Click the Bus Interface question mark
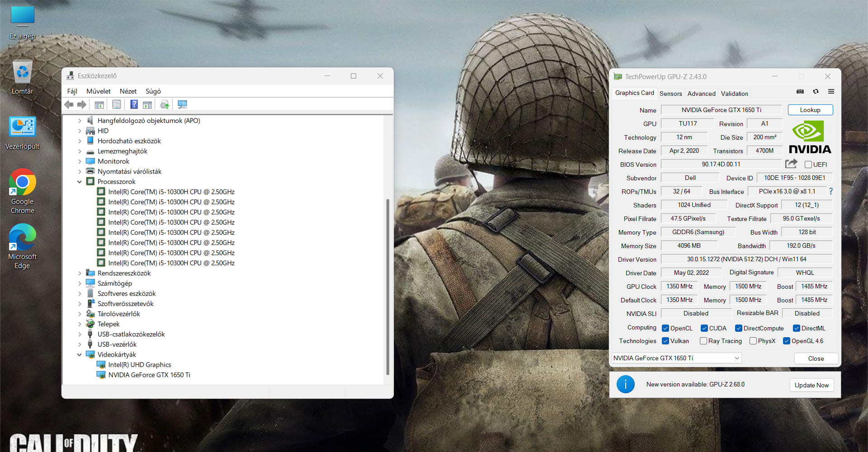 pyautogui.click(x=831, y=191)
